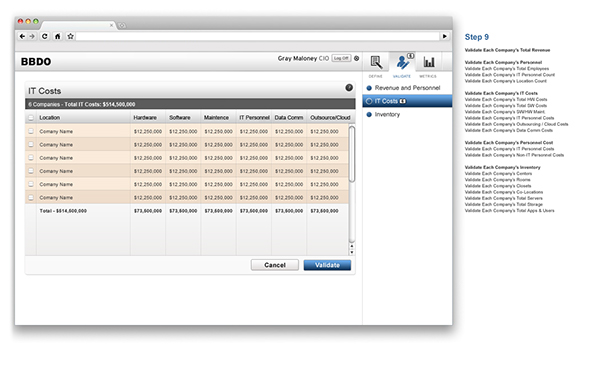The width and height of the screenshot is (600, 388).
Task: Click the '6 Companies - Total IT Costs' summary bar
Action: [x=190, y=104]
